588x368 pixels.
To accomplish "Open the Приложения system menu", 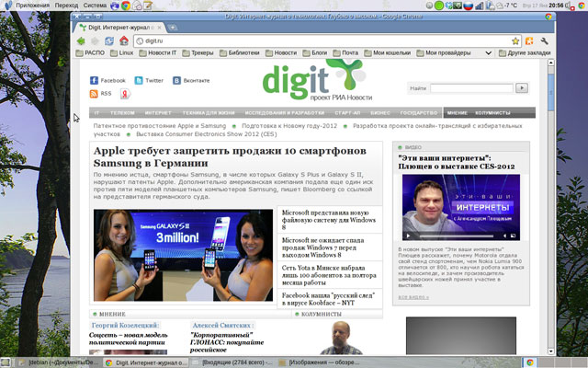I will coord(33,6).
